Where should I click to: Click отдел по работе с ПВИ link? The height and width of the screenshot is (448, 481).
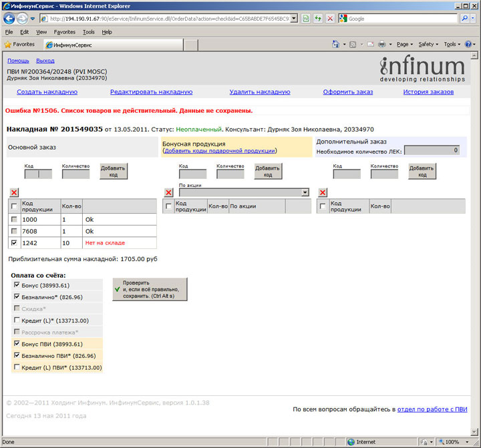(432, 409)
